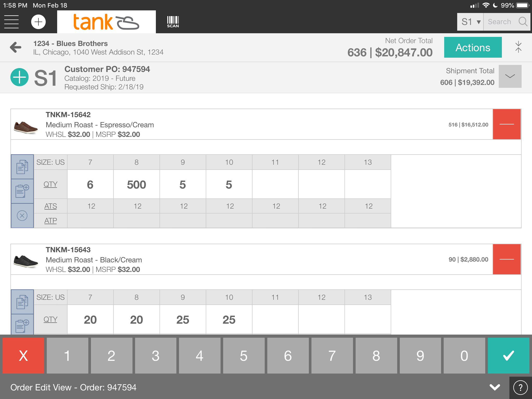The height and width of the screenshot is (399, 532).
Task: Remove TNKM-15643 with red minus
Action: (507, 259)
